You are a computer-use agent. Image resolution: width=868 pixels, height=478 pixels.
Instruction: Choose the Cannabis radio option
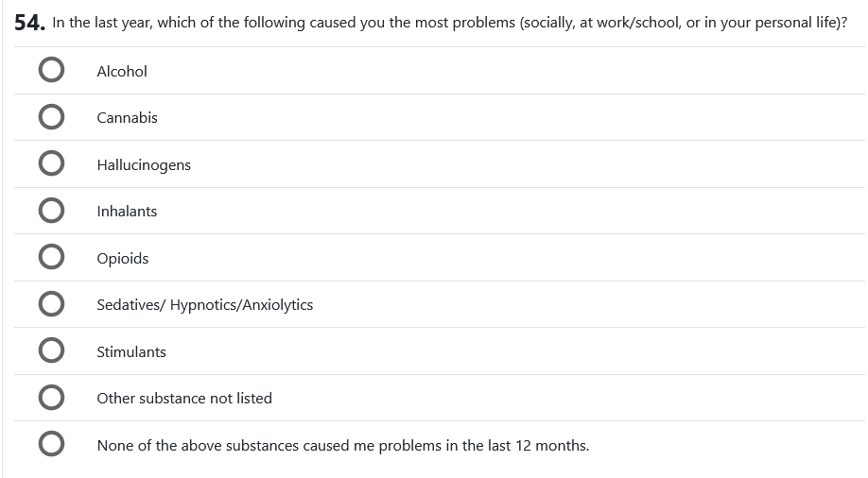point(52,117)
